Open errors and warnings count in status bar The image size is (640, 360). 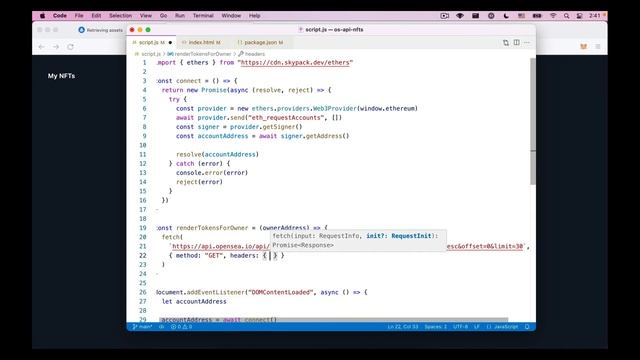tap(181, 327)
